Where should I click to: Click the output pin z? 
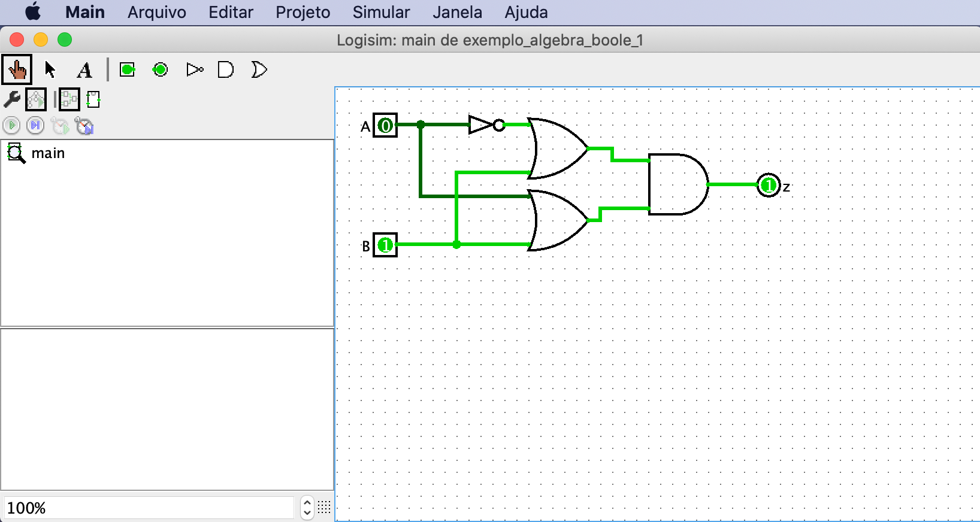tap(769, 185)
